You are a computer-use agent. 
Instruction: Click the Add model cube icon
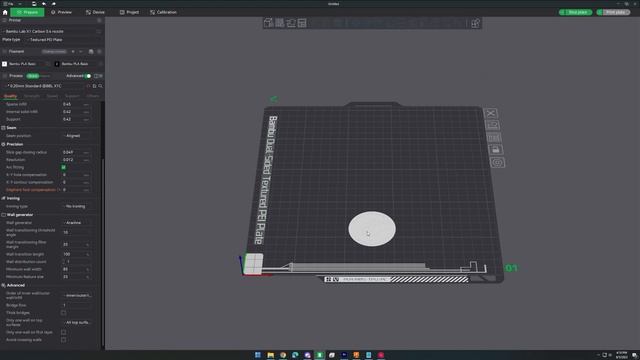click(268, 23)
